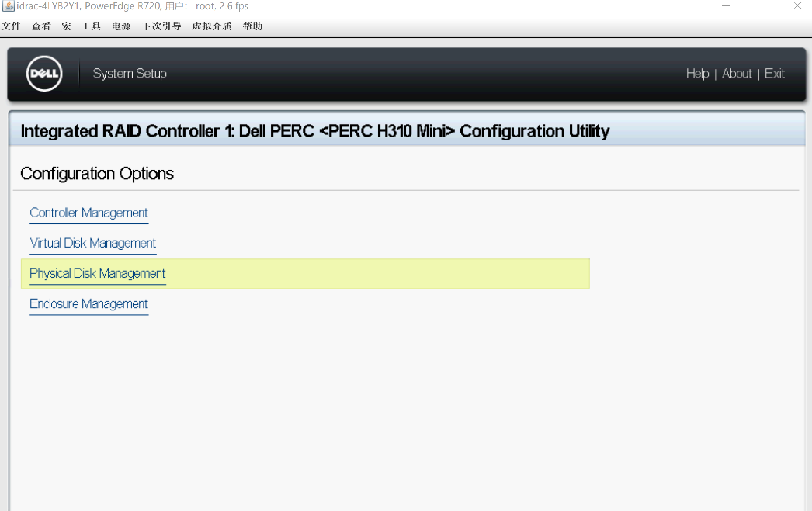Open Enclosure Management section
Image resolution: width=812 pixels, height=511 pixels.
click(x=90, y=304)
